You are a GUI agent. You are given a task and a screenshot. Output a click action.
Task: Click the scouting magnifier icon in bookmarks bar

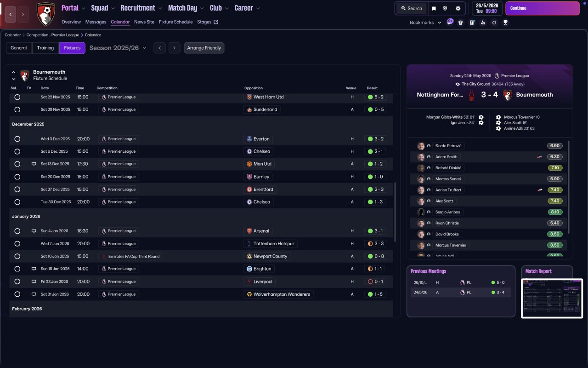(483, 22)
